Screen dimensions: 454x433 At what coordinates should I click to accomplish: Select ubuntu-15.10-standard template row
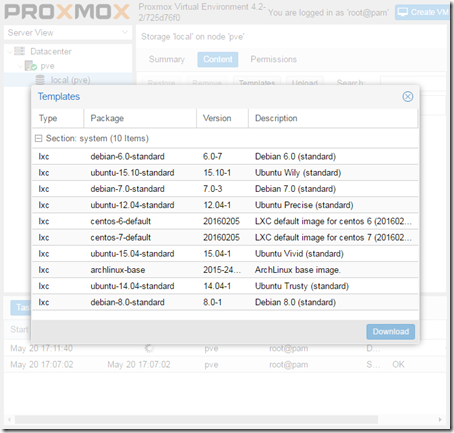(x=225, y=173)
